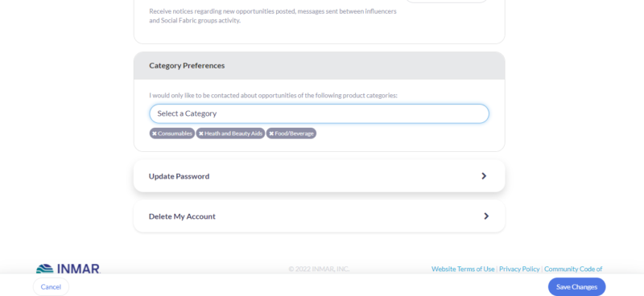Open the Select a Category dropdown field
Screen dimensions: 644x296
point(319,113)
